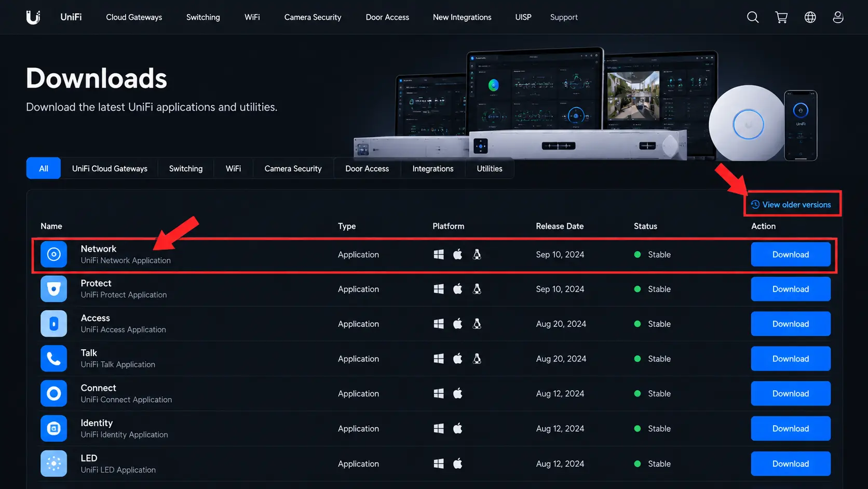The image size is (868, 489).
Task: Click the globe language icon
Action: [810, 17]
